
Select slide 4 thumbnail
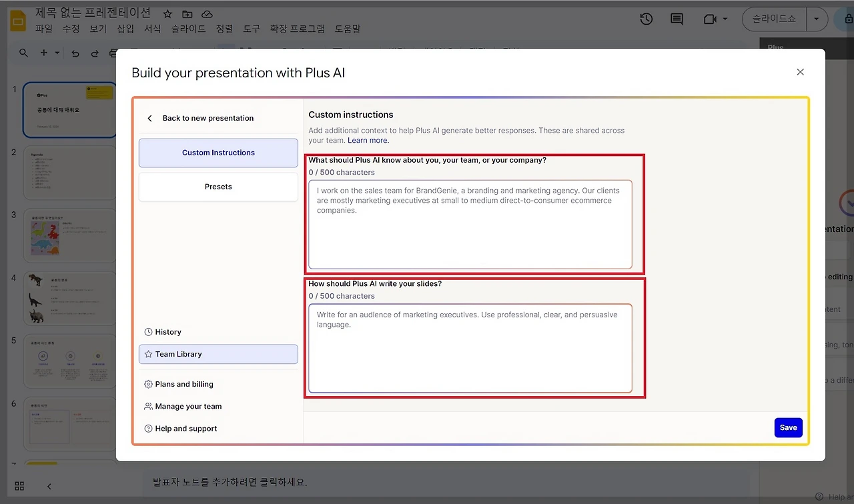point(69,299)
